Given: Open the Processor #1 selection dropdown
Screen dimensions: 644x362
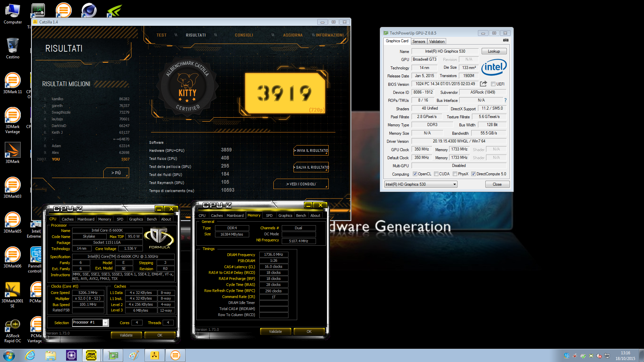Looking at the screenshot, I should [90, 322].
